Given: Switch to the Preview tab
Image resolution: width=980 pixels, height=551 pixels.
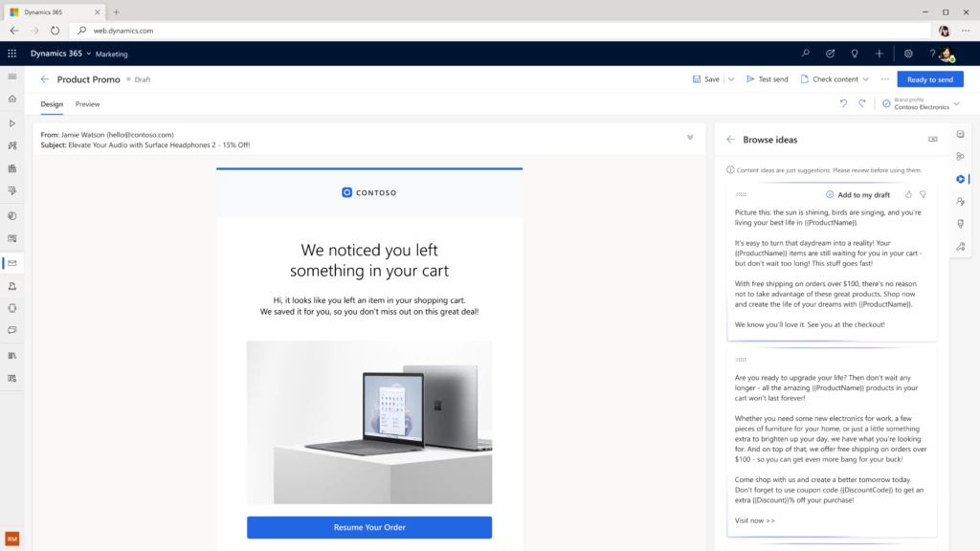Looking at the screenshot, I should [87, 103].
